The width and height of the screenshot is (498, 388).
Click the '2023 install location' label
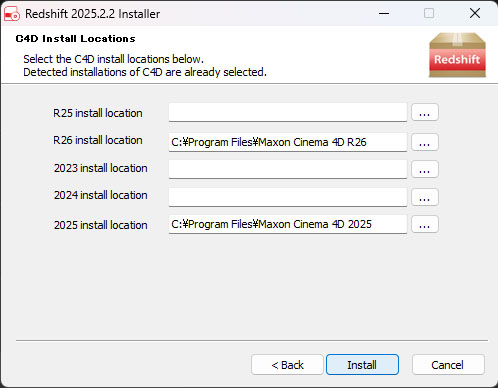click(x=101, y=168)
